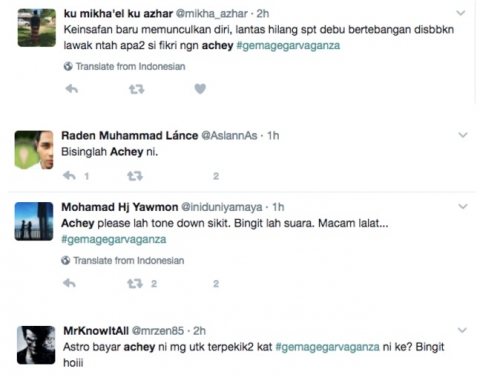This screenshot has height=378, width=480.
Task: Reply to Raden Muhammad Lánce's tweet
Action: tap(69, 175)
